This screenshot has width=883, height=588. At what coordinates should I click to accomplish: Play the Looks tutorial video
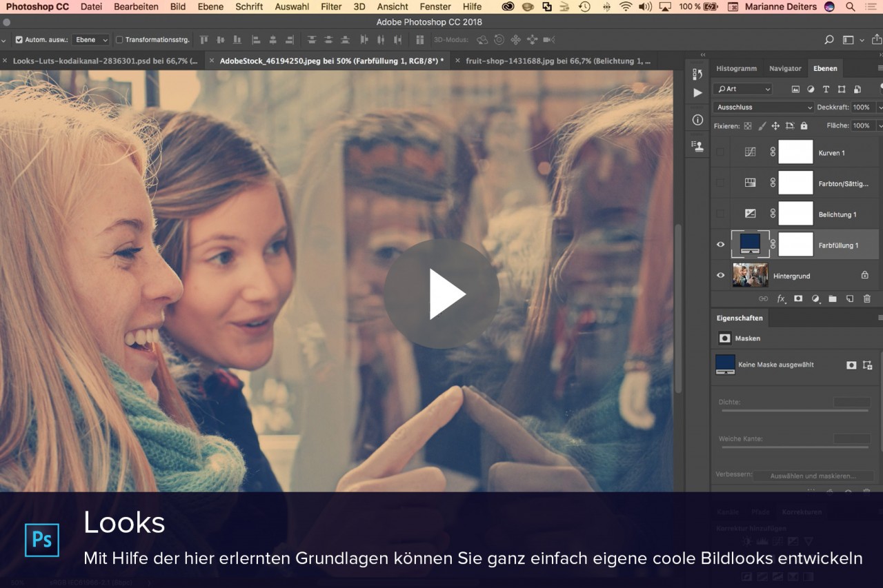pos(441,294)
